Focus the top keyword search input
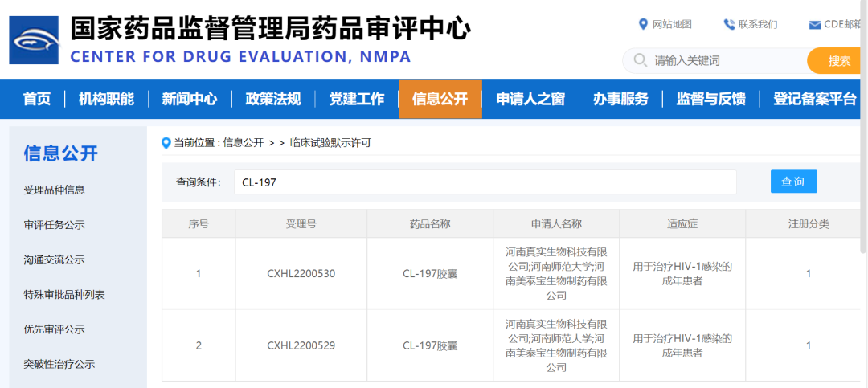 point(723,61)
